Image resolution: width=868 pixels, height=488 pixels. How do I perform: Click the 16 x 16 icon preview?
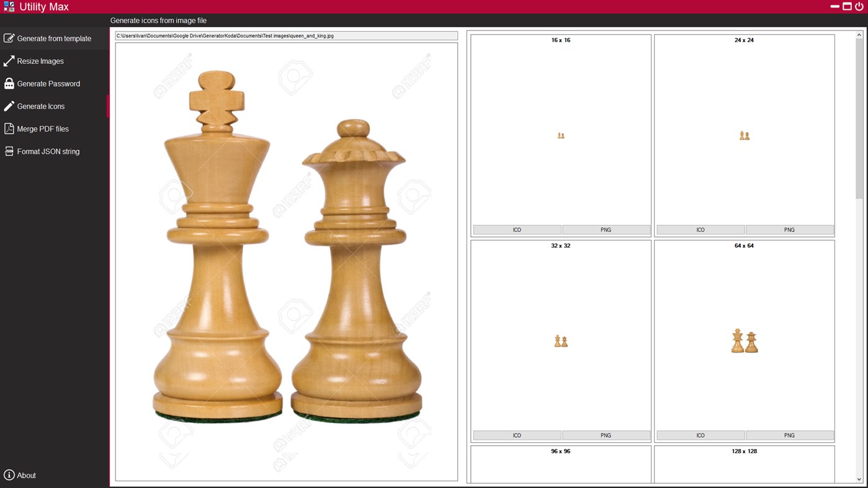tap(561, 135)
